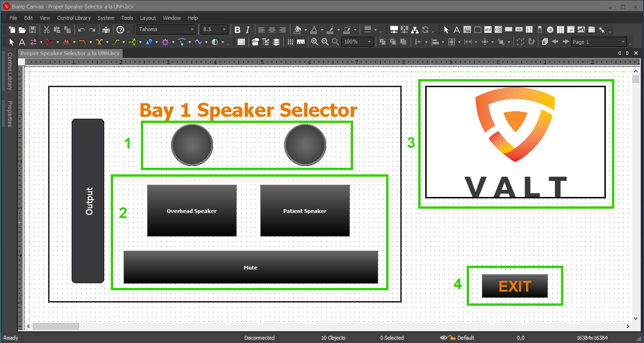Expand the gear component dropdown arrow
Viewport: 644px width, 343px height.
click(173, 42)
